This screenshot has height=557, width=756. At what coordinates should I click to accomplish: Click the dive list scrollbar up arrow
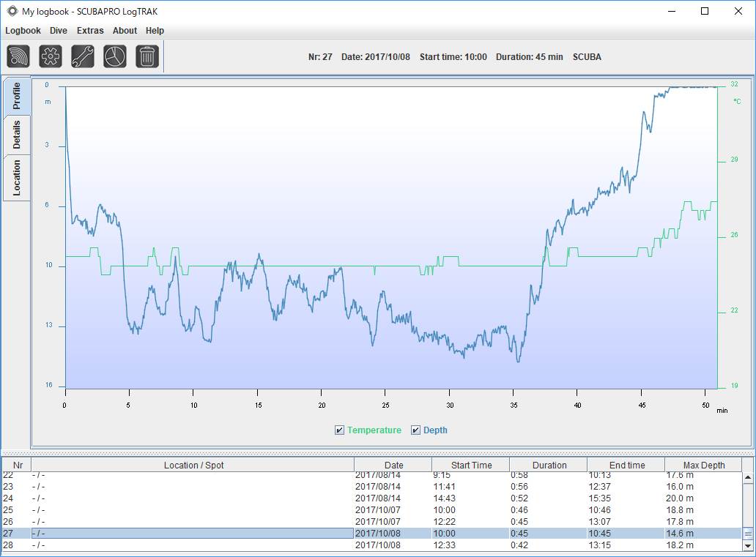tap(748, 477)
